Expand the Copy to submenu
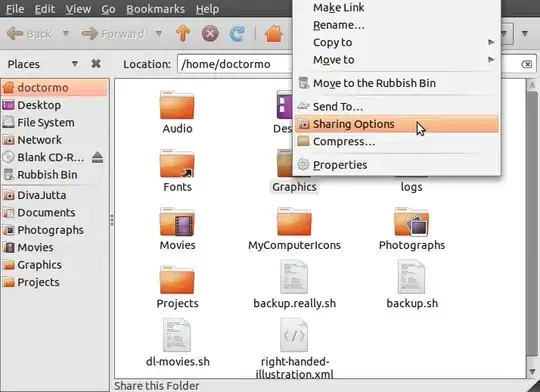The image size is (540, 392). click(396, 42)
